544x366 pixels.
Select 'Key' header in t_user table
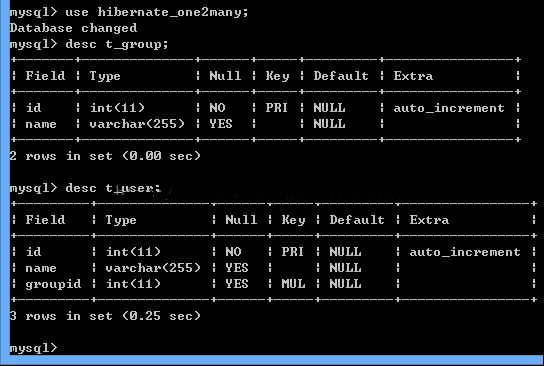[x=293, y=220]
